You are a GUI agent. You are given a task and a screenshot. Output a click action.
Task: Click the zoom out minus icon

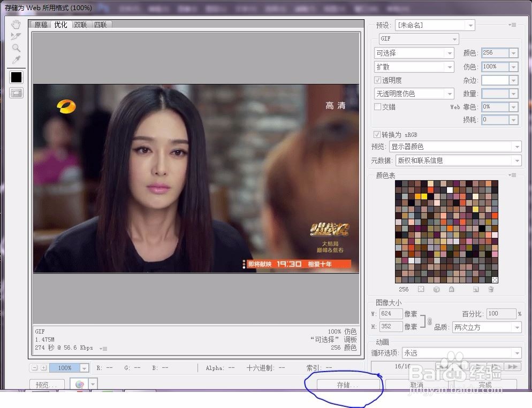(35, 368)
